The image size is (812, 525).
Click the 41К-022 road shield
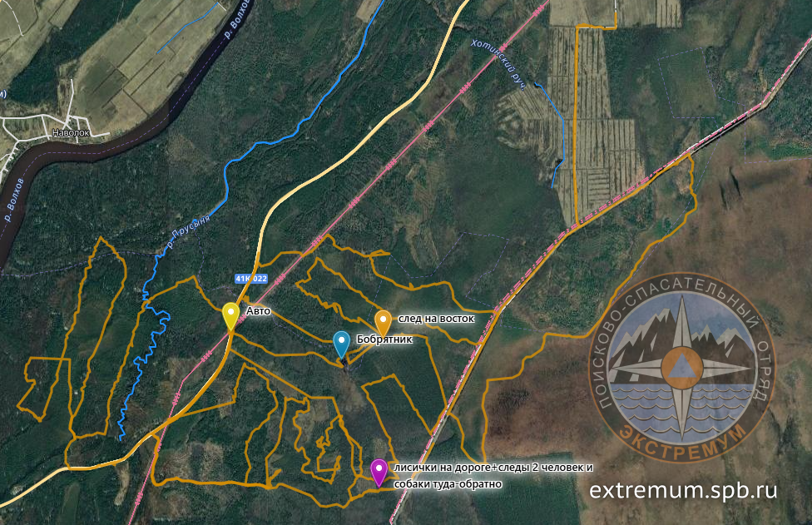[251, 279]
